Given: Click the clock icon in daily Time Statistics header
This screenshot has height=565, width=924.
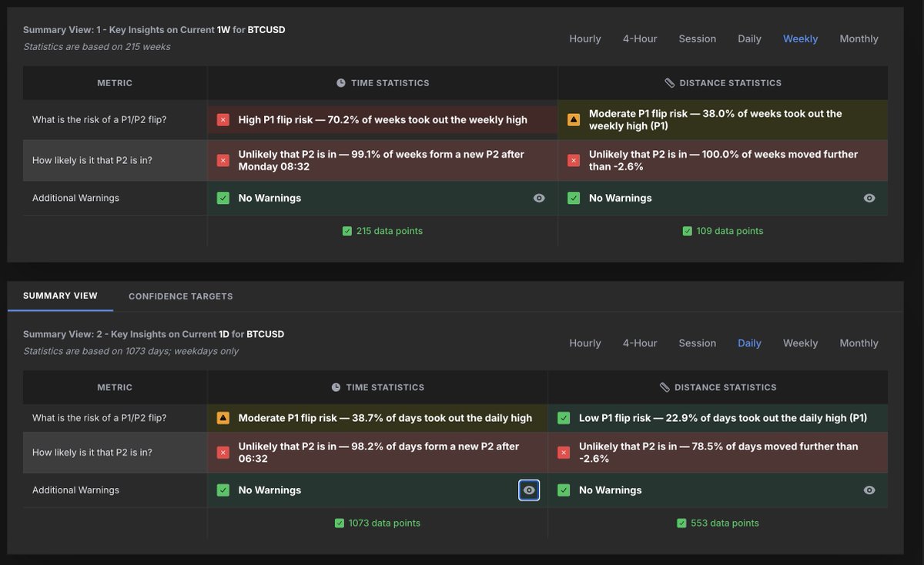Looking at the screenshot, I should (x=336, y=387).
